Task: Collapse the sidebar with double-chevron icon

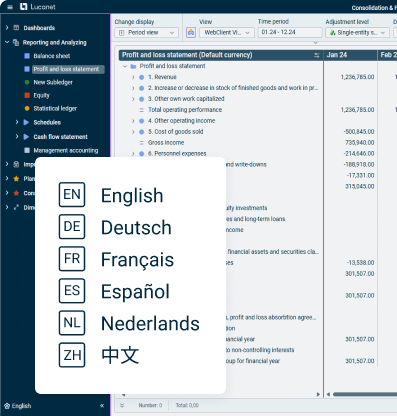Action: click(x=102, y=406)
